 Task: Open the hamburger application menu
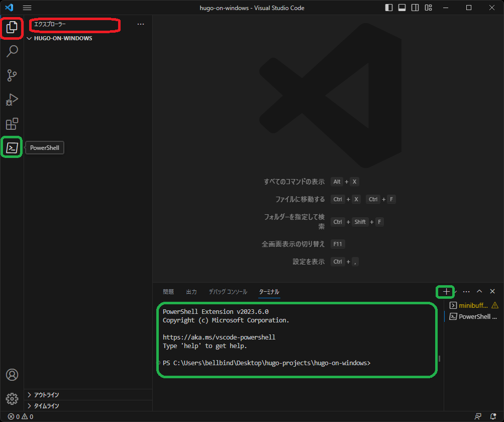click(x=27, y=8)
